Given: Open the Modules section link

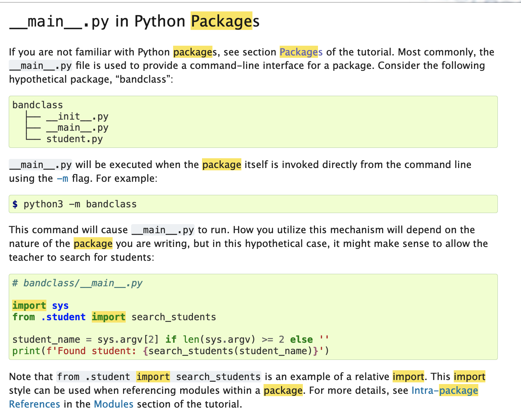Looking at the screenshot, I should pyautogui.click(x=114, y=404).
